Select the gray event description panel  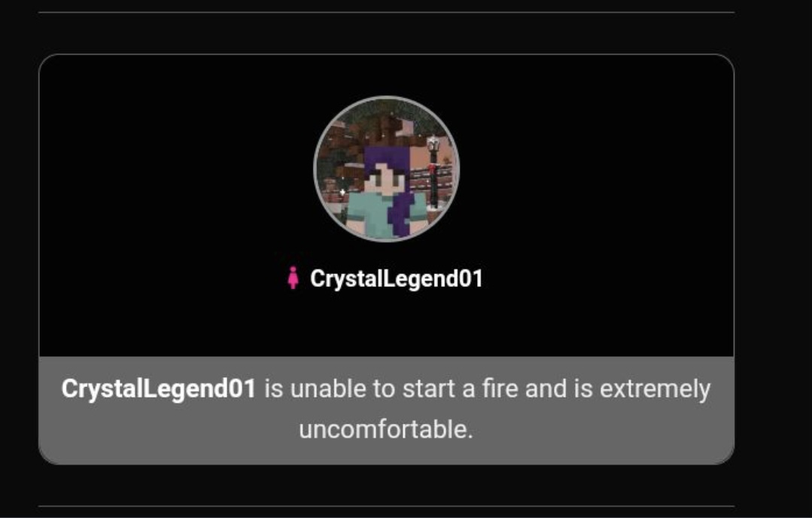point(386,410)
